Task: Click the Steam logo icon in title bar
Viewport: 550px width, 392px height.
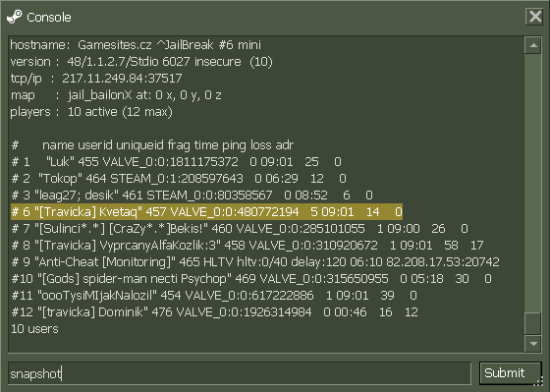Action: (x=15, y=17)
